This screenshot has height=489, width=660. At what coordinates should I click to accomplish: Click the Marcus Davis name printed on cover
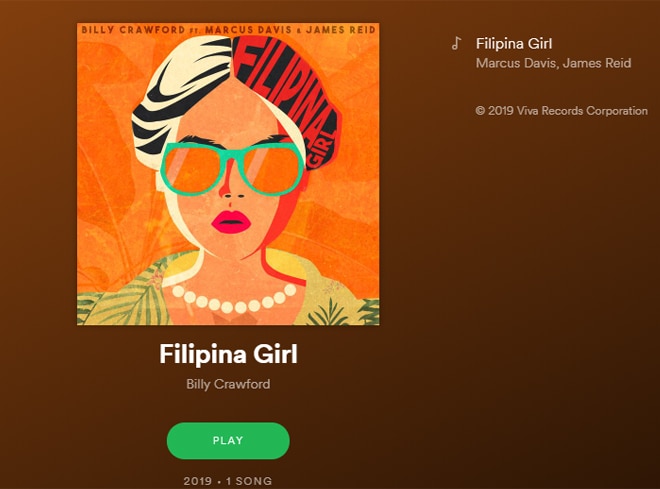tap(248, 30)
